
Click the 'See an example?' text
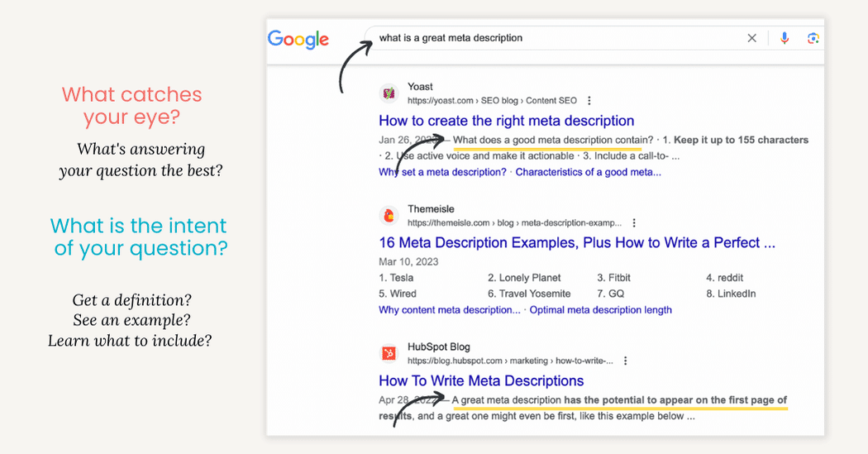131,320
